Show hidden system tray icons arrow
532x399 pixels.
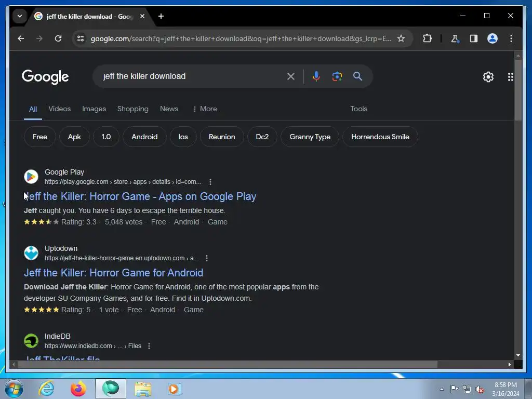(442, 389)
